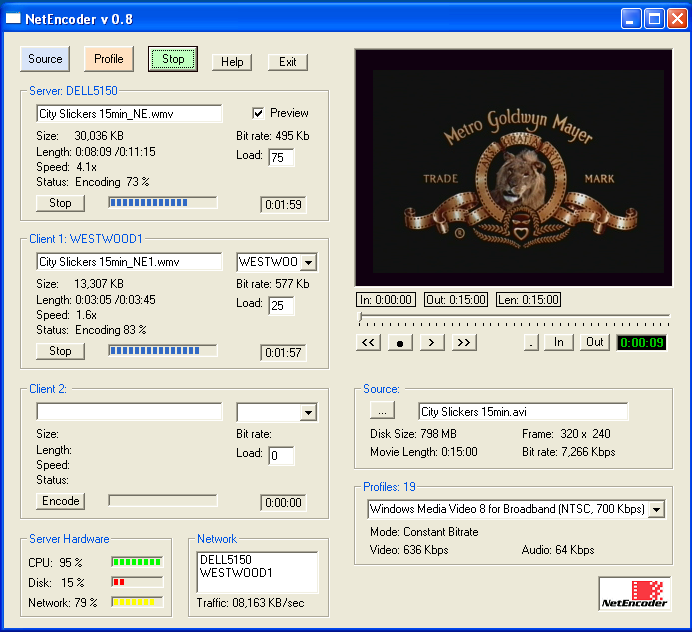Click the green Stop button at top
692x632 pixels.
point(173,59)
